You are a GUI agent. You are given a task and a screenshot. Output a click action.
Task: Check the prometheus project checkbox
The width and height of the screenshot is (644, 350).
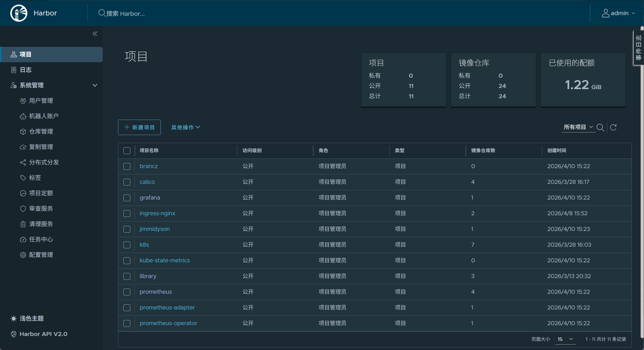127,292
